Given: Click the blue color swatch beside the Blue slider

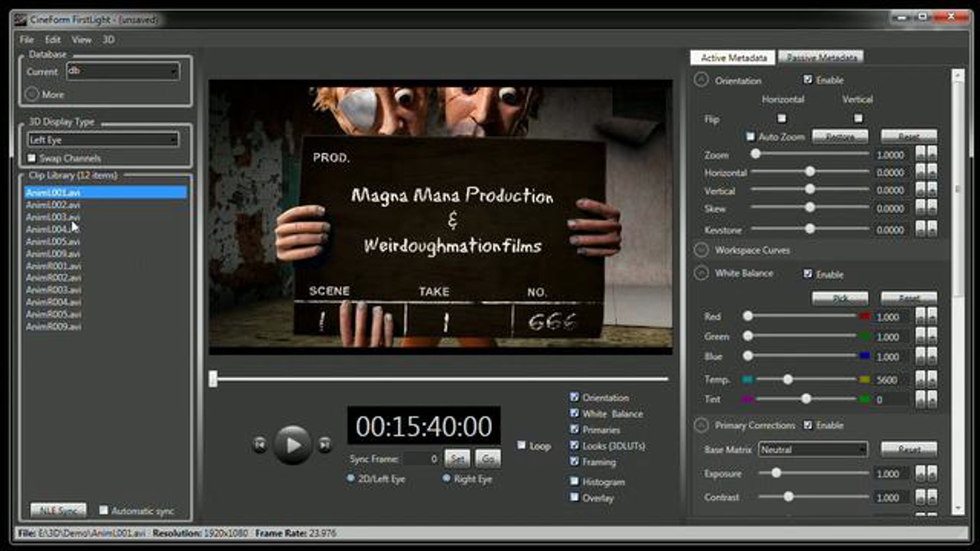Looking at the screenshot, I should (x=864, y=356).
